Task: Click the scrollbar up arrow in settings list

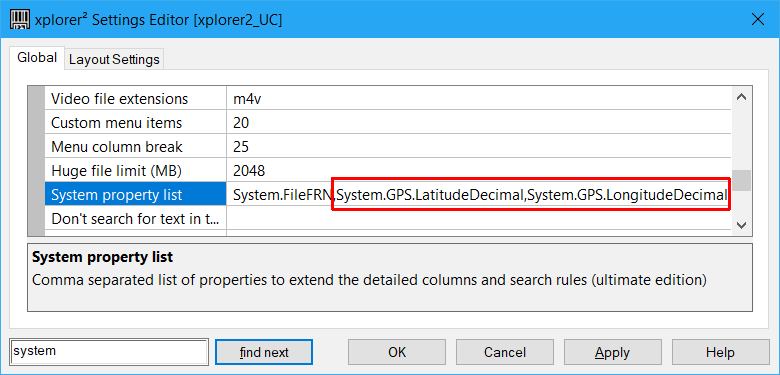Action: [x=741, y=97]
